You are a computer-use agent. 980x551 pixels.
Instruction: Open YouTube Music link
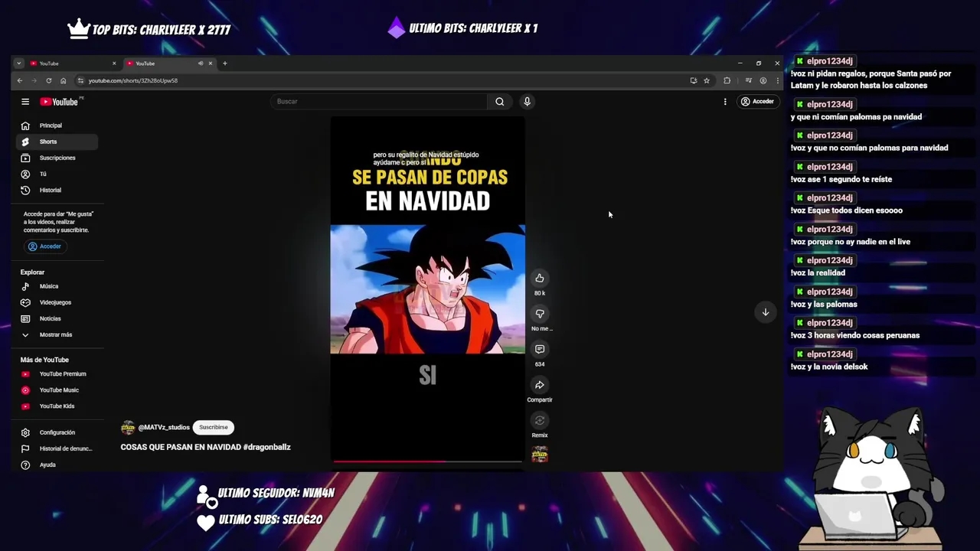coord(57,390)
